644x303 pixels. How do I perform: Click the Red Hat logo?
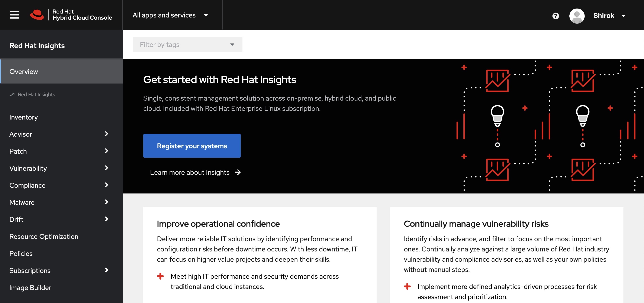tap(37, 15)
